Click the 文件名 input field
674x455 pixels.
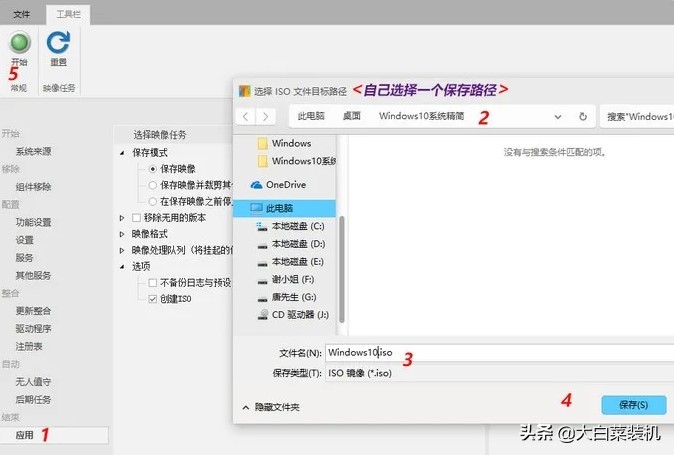pos(499,353)
